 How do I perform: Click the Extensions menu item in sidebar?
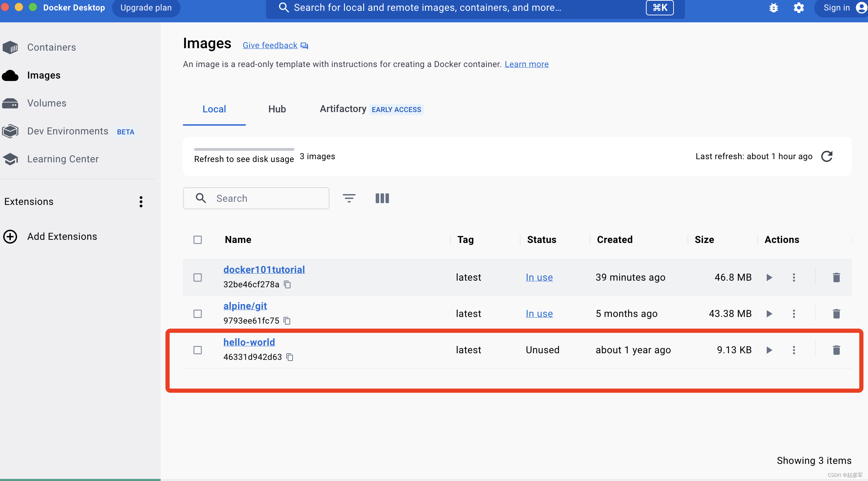(x=29, y=201)
